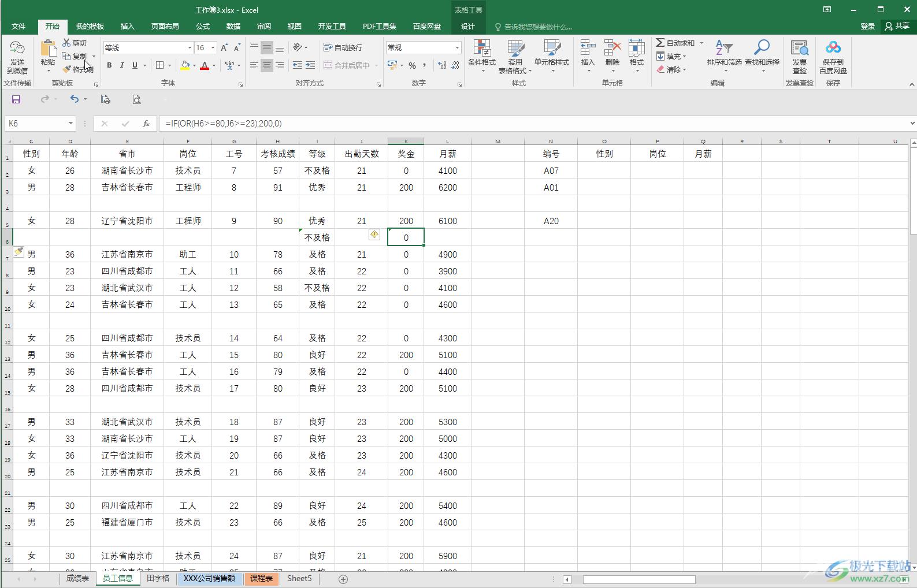The width and height of the screenshot is (917, 588).
Task: Collapse the ribbon with the up chevron
Action: click(912, 84)
